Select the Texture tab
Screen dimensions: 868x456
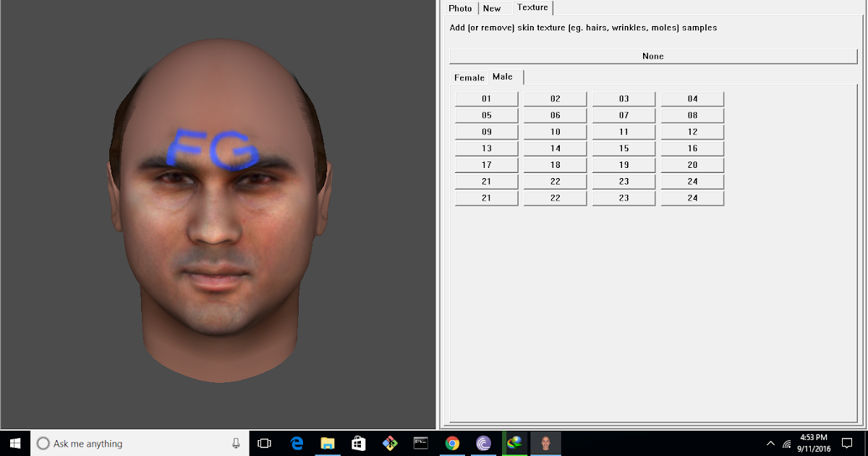pyautogui.click(x=532, y=7)
